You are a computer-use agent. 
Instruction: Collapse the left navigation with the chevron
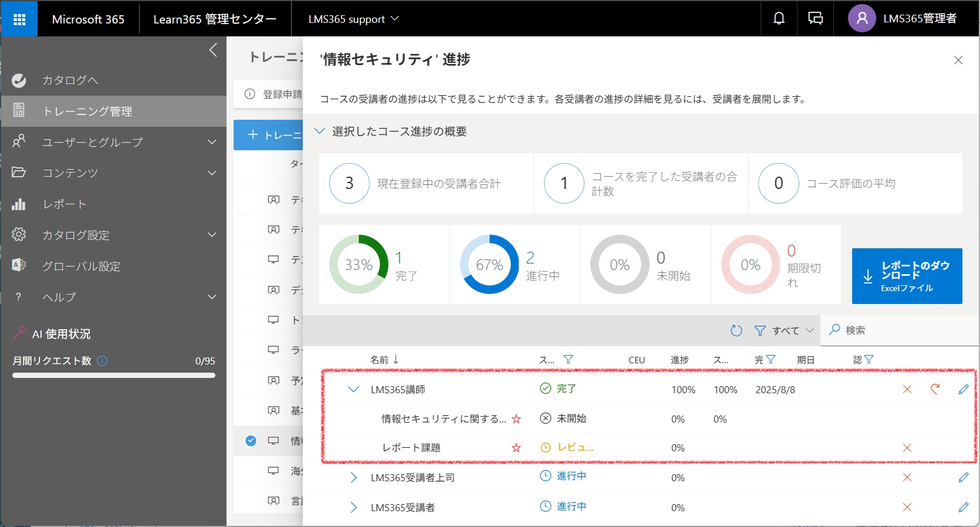click(x=213, y=50)
